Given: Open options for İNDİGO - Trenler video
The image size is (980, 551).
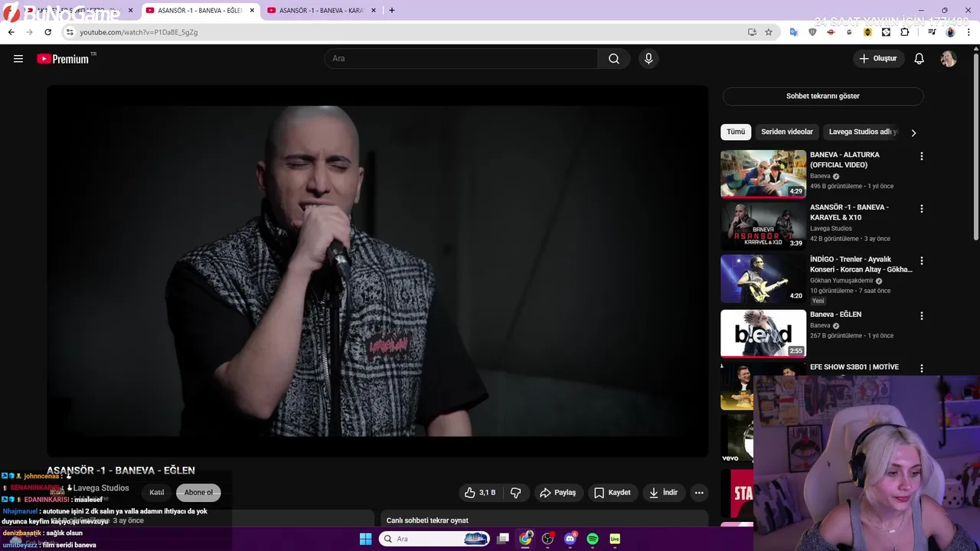Looking at the screenshot, I should [921, 261].
